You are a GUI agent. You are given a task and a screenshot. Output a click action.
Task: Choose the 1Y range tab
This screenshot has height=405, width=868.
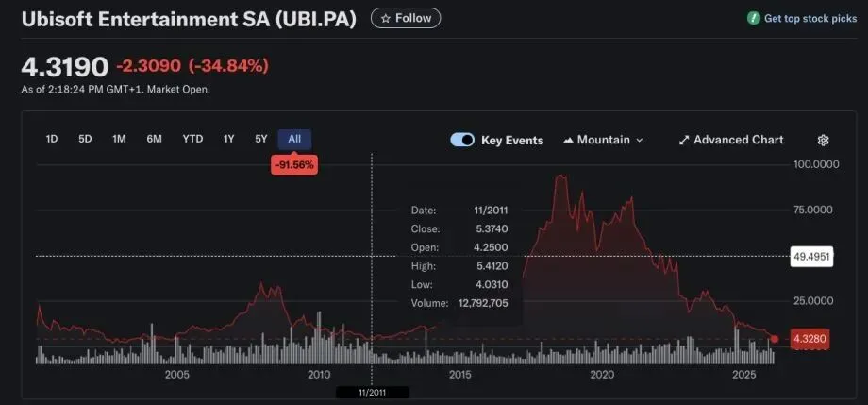[228, 139]
